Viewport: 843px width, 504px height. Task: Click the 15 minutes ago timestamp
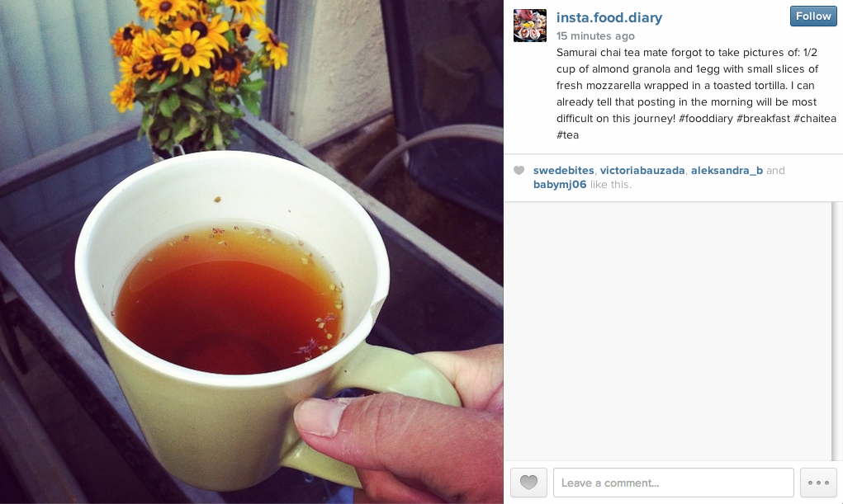click(595, 36)
